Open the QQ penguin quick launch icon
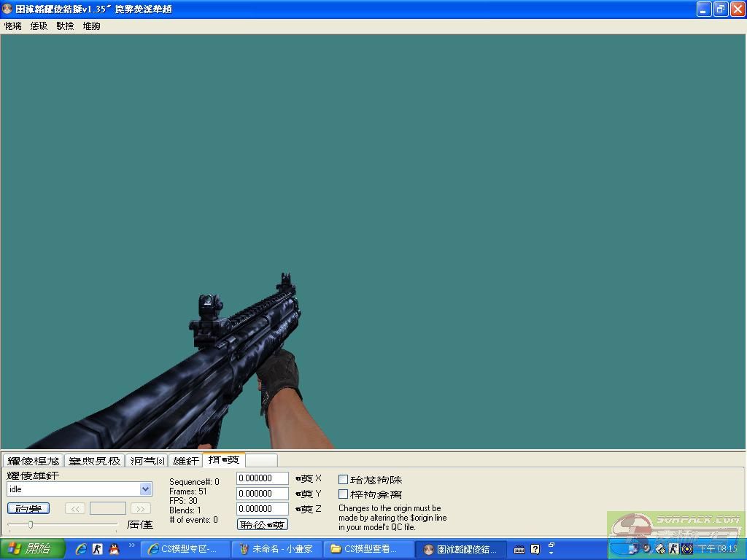The height and width of the screenshot is (560, 747). [114, 549]
